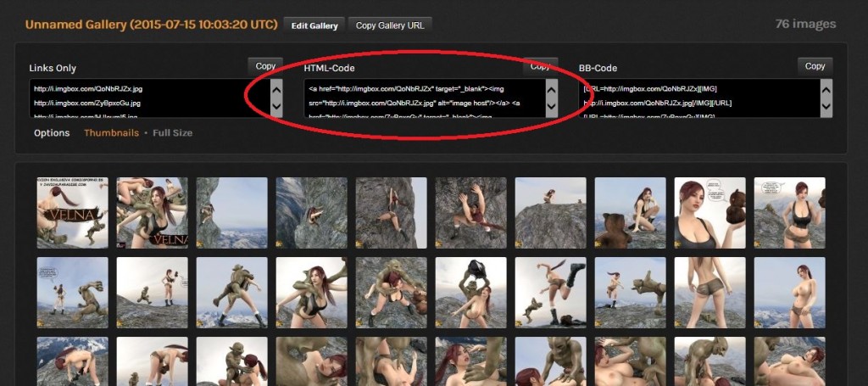Click the Unnamed Gallery title
The image size is (868, 386).
(x=151, y=25)
